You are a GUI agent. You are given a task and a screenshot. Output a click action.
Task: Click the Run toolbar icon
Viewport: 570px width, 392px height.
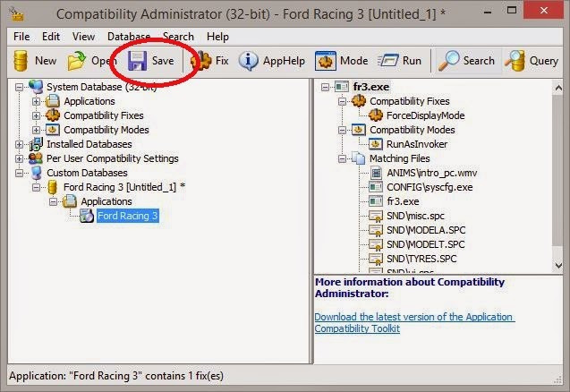[x=387, y=61]
